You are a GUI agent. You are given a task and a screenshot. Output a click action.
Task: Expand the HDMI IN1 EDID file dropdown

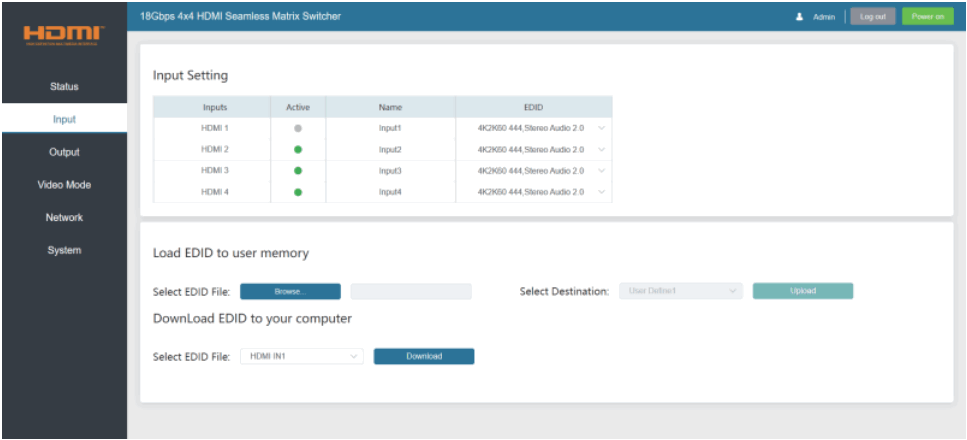301,356
